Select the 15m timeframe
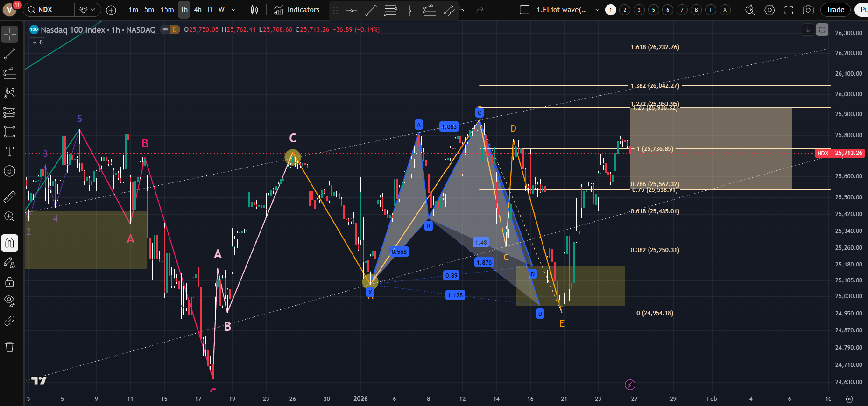Screen dimensions: 868x406 [167, 10]
